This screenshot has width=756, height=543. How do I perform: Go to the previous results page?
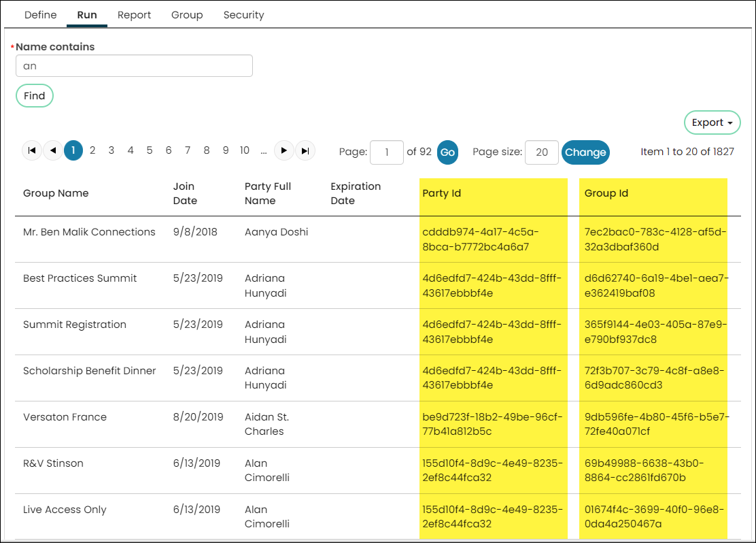53,150
